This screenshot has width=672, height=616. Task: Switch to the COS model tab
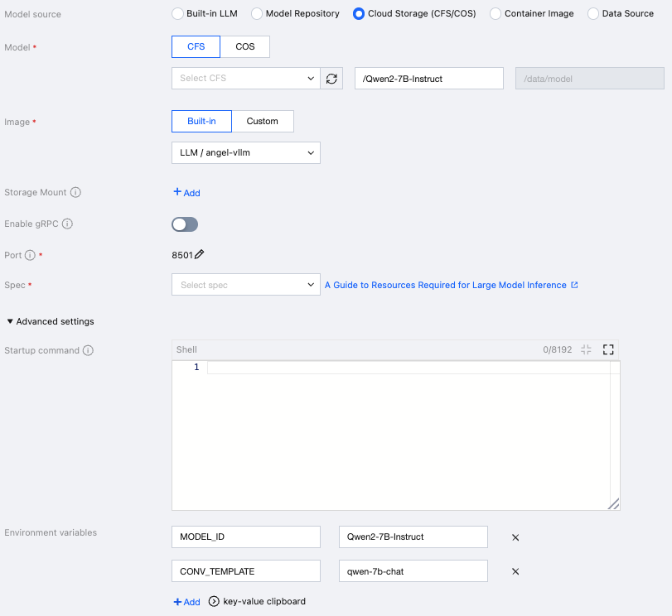coord(245,46)
